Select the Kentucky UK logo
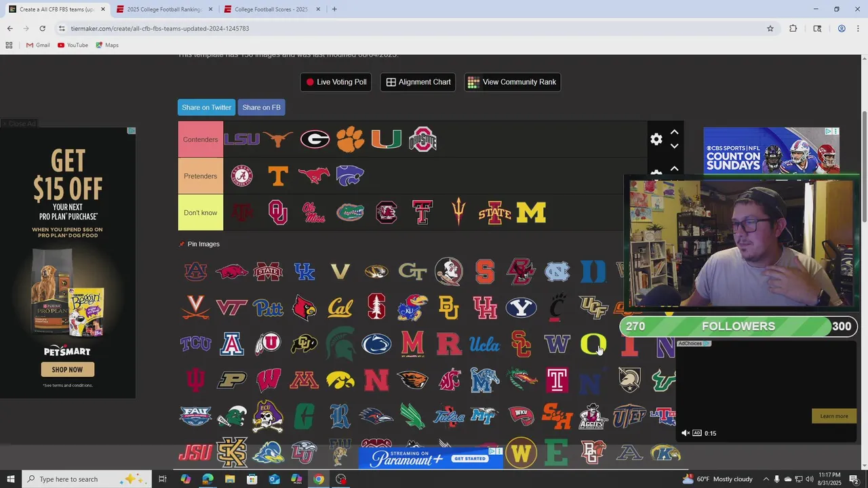 pyautogui.click(x=304, y=271)
